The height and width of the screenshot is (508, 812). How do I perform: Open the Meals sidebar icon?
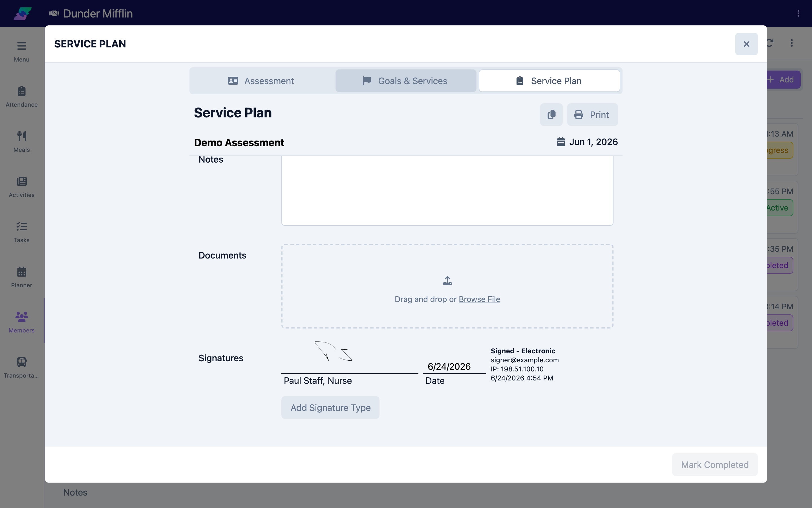pyautogui.click(x=21, y=136)
